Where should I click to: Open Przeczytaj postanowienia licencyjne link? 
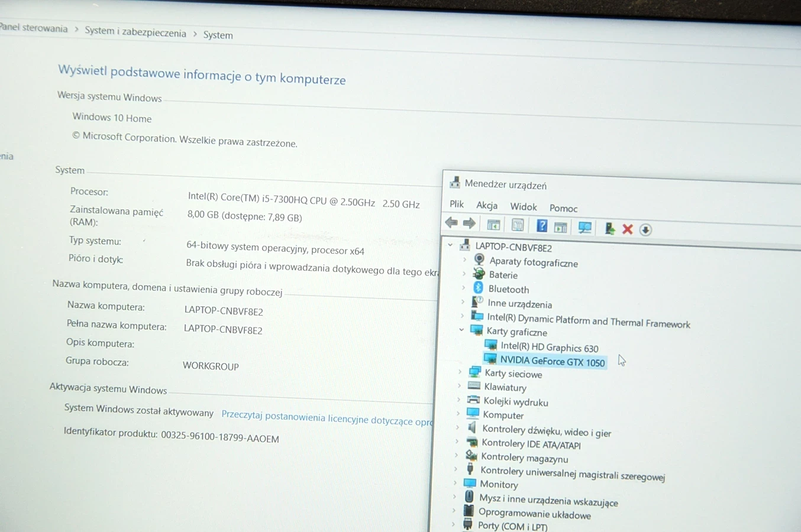pyautogui.click(x=327, y=417)
